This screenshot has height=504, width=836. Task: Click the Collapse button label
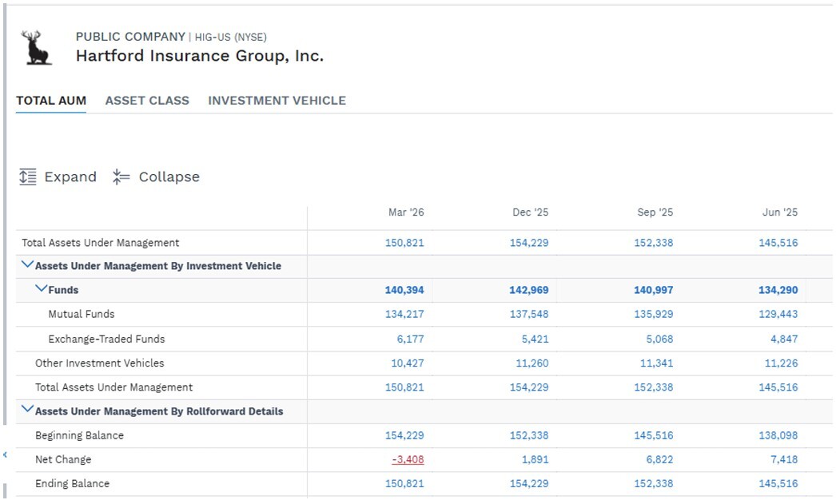pos(169,177)
